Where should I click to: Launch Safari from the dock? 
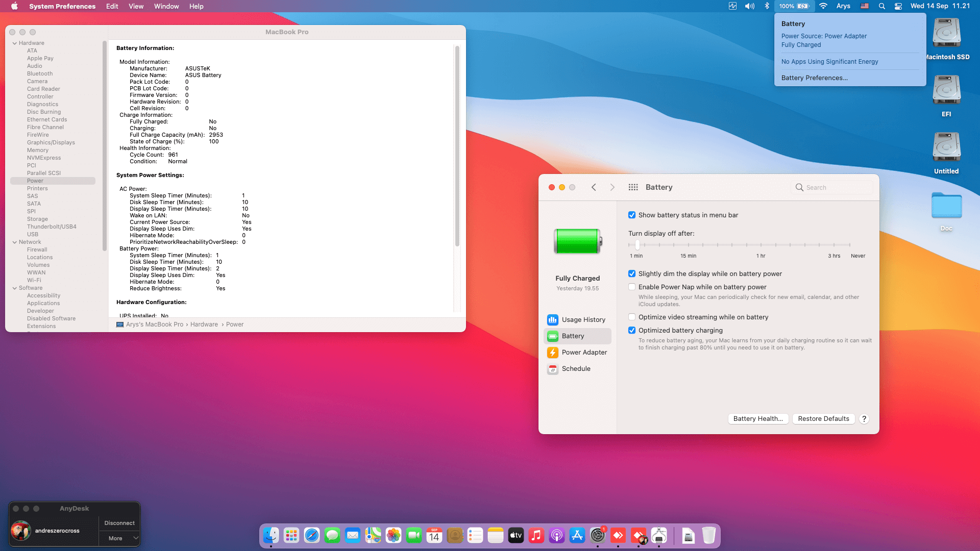pos(312,535)
